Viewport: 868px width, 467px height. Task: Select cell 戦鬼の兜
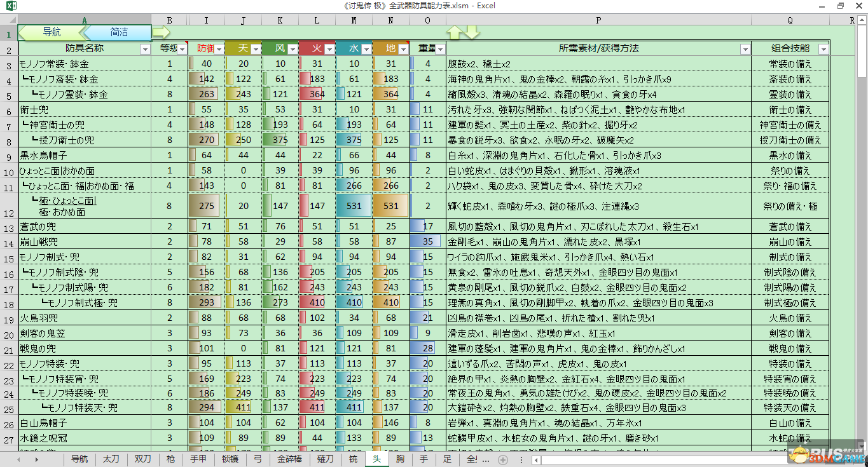(85, 348)
